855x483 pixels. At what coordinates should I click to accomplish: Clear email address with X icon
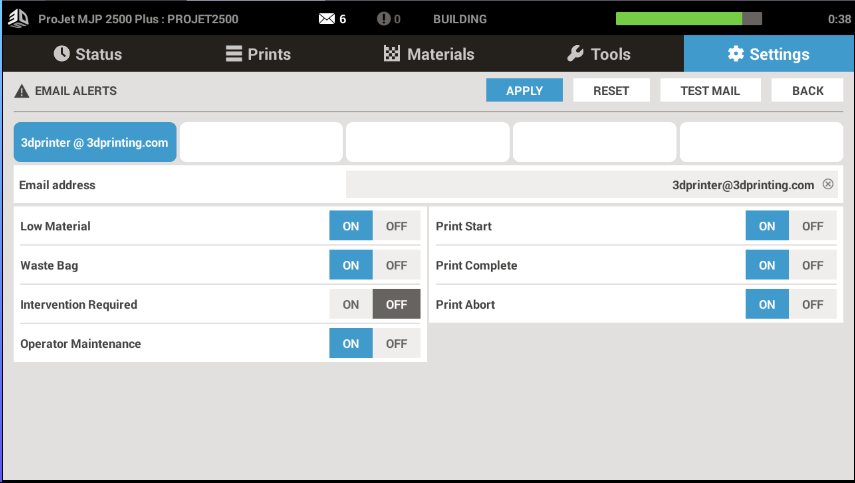point(828,184)
